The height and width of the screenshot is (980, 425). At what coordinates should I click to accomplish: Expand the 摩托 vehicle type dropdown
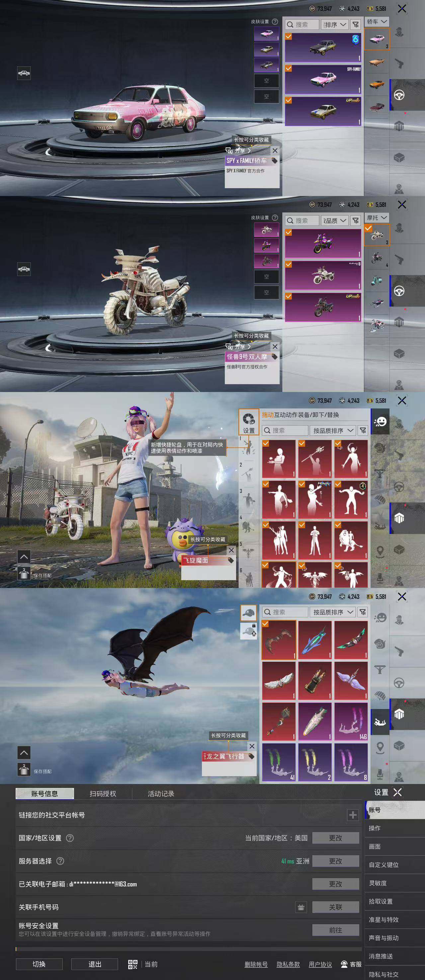click(377, 217)
